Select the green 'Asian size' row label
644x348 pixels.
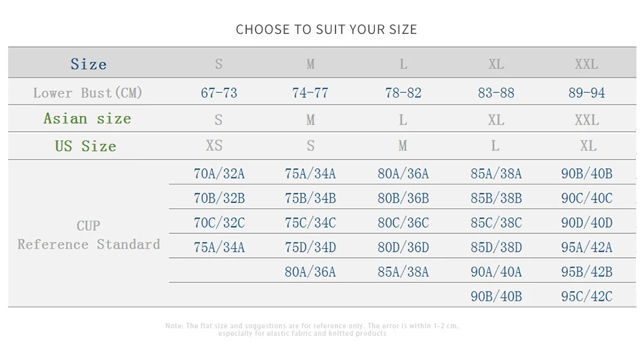[87, 119]
